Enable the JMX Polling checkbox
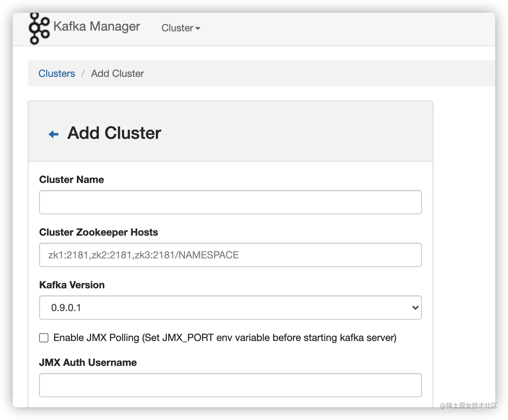The width and height of the screenshot is (508, 420). click(44, 338)
